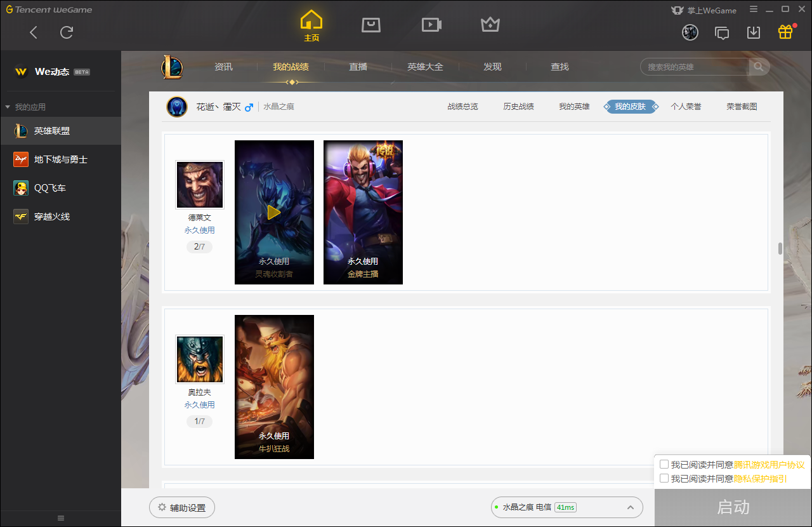Go to the 英雄大全 tab
Image resolution: width=812 pixels, height=527 pixels.
pos(425,67)
